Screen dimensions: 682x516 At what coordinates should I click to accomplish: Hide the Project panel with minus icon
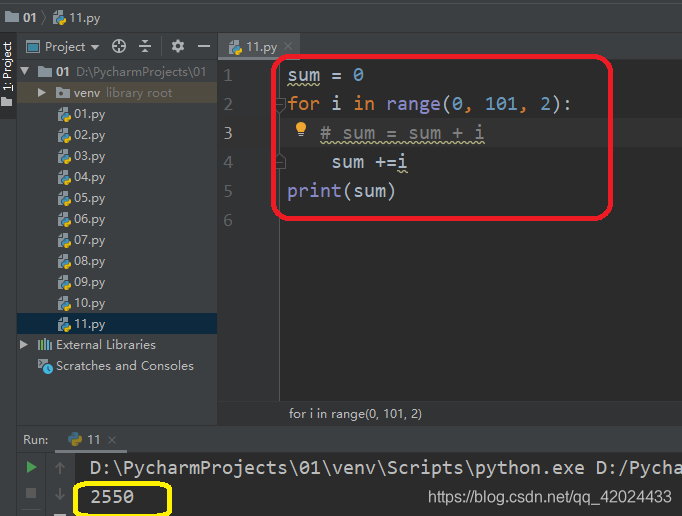point(204,46)
